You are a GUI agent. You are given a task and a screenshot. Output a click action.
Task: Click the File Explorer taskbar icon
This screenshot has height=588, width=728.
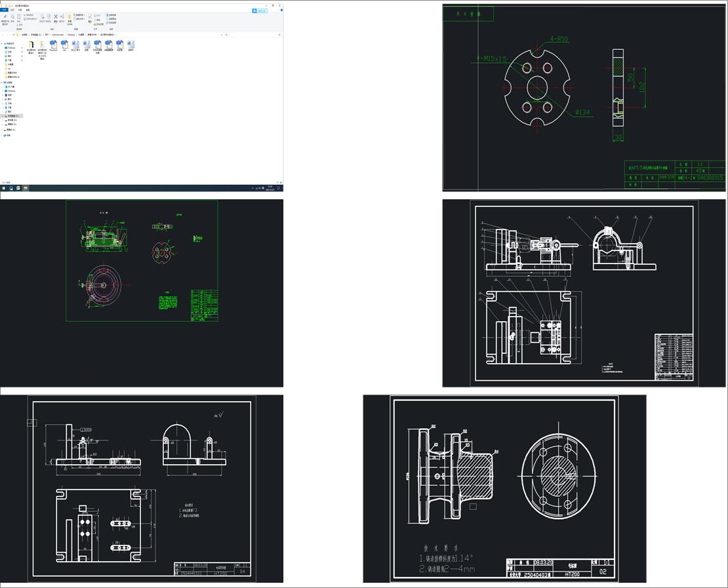pyautogui.click(x=26, y=188)
